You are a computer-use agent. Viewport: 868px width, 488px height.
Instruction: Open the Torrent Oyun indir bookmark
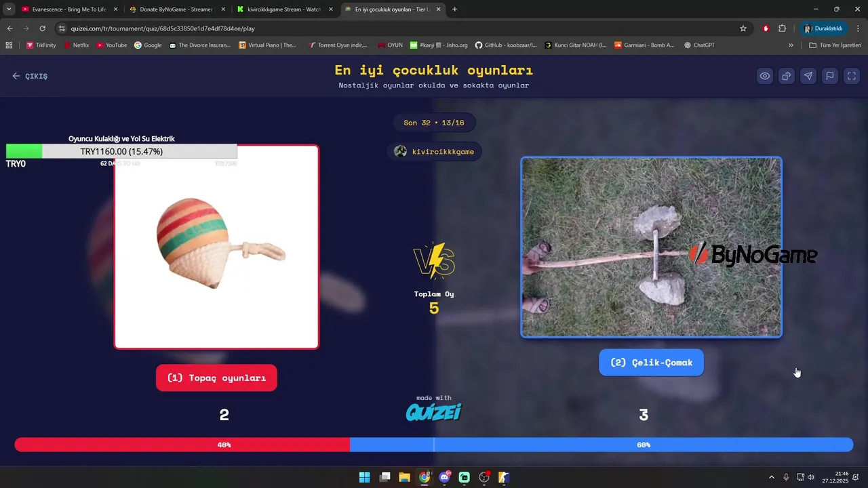(x=338, y=45)
